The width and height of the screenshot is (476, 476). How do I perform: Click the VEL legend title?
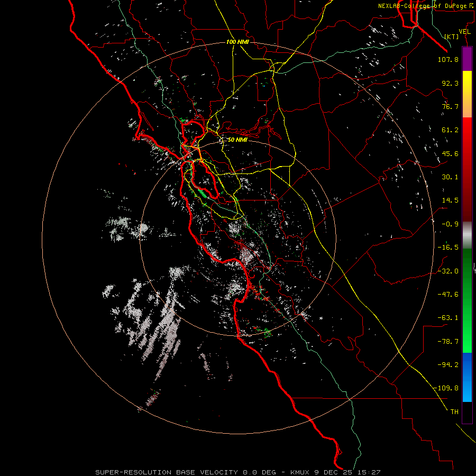[x=464, y=32]
